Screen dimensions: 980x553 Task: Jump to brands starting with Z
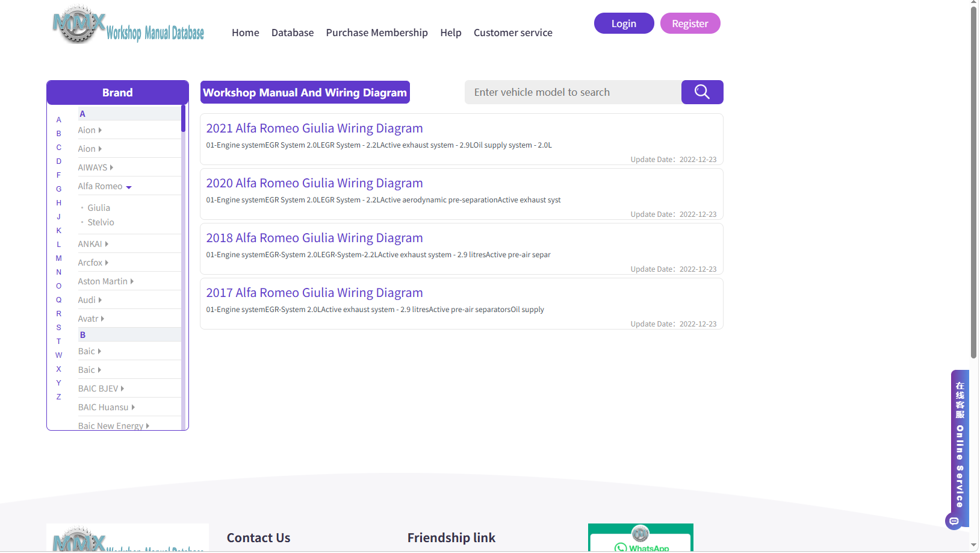(x=59, y=397)
